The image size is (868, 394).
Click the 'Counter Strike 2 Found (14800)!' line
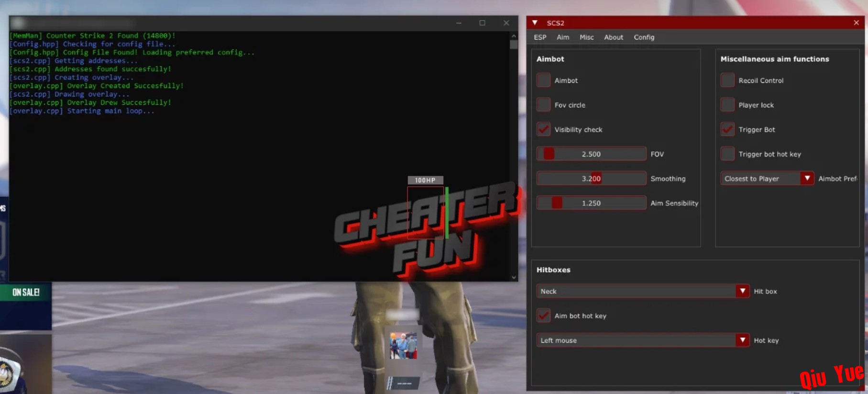(111, 35)
